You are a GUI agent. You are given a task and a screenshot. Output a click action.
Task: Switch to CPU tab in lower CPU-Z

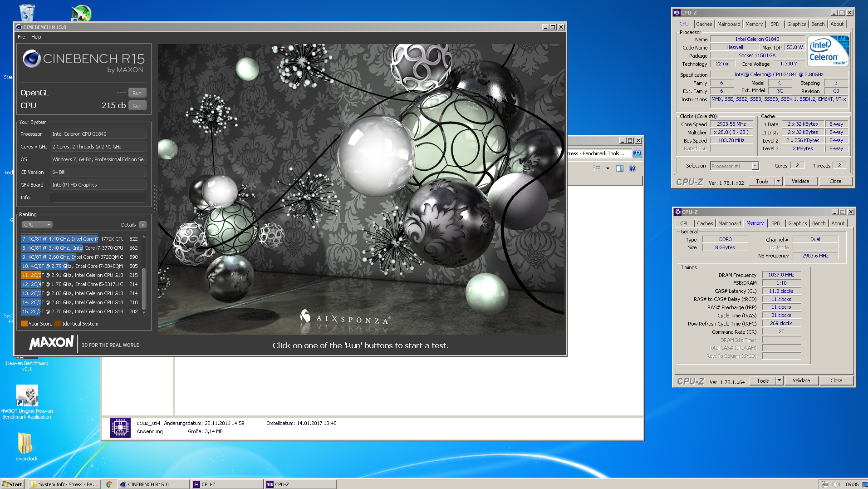pyautogui.click(x=685, y=223)
